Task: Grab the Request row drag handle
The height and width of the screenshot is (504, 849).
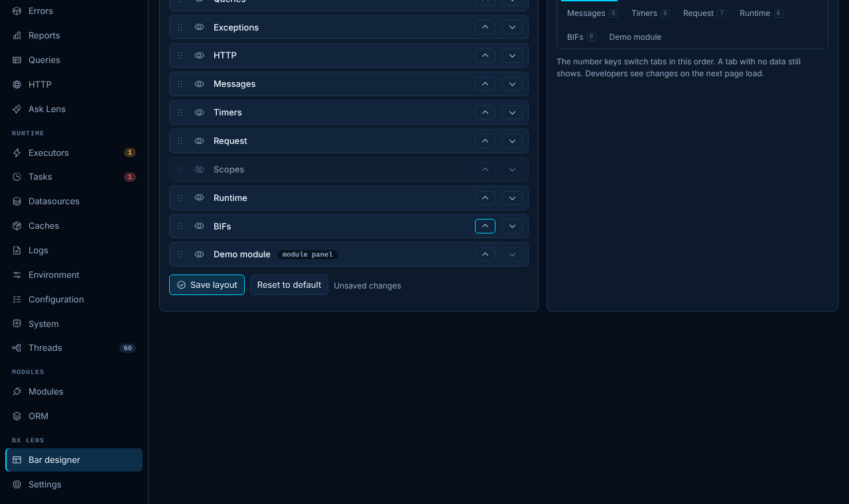Action: [180, 141]
